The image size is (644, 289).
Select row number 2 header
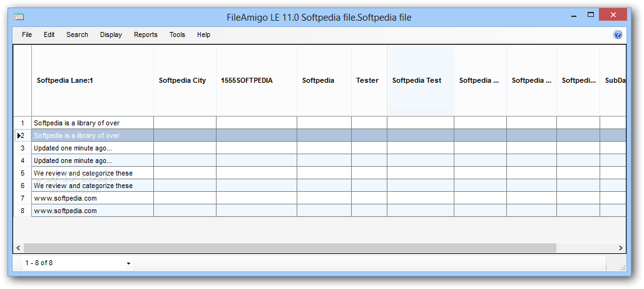coord(23,135)
